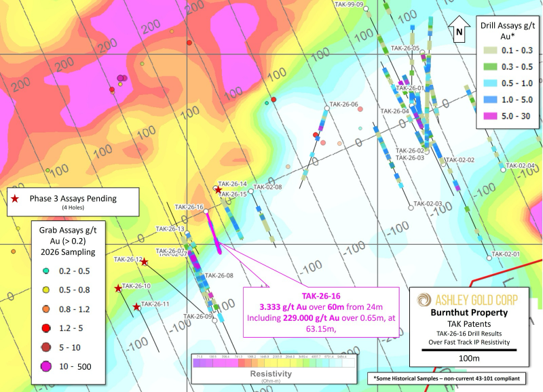Viewport: 543px width, 392px height.
Task: Click the red star beside TAK-26-12
Action: tap(145, 262)
